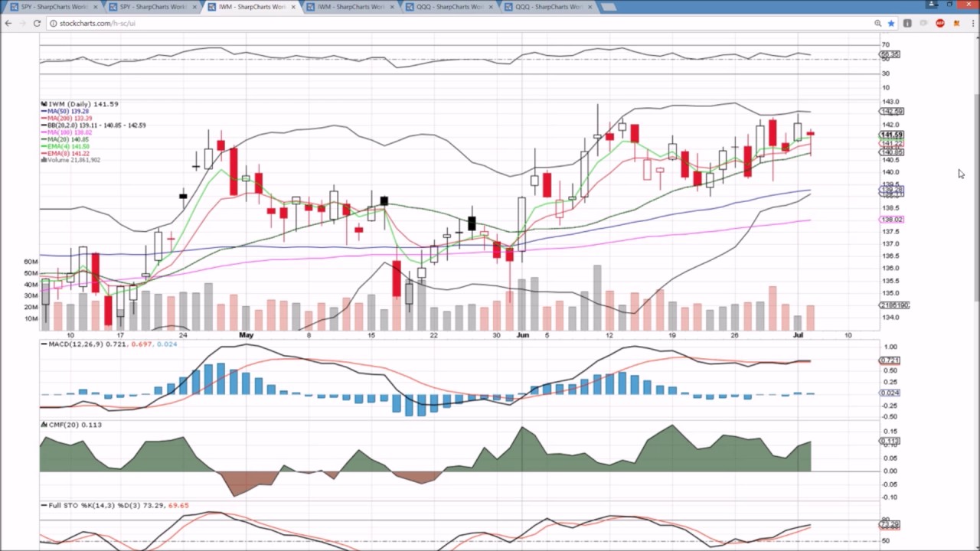
Task: Click the 'Jun' date axis label
Action: (522, 335)
